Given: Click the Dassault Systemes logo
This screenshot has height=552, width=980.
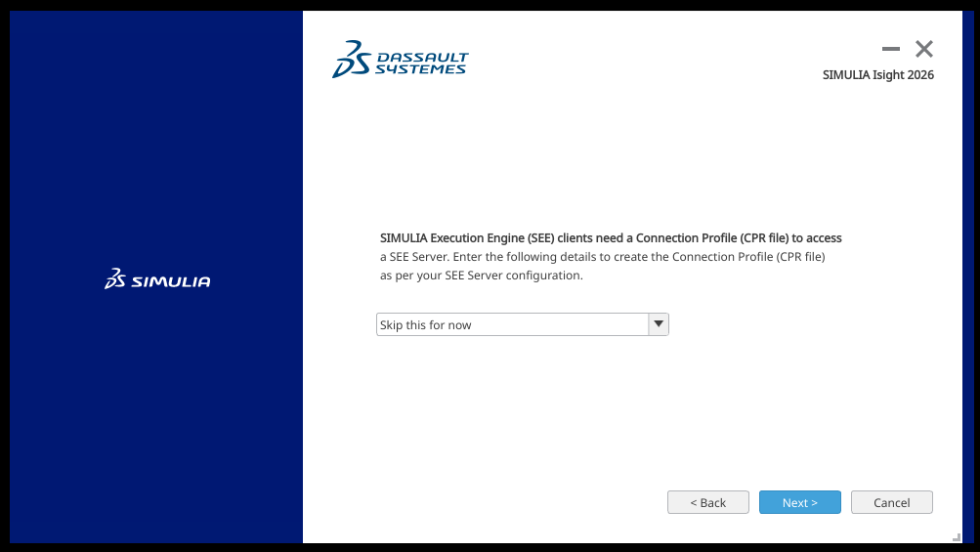Looking at the screenshot, I should click(400, 60).
